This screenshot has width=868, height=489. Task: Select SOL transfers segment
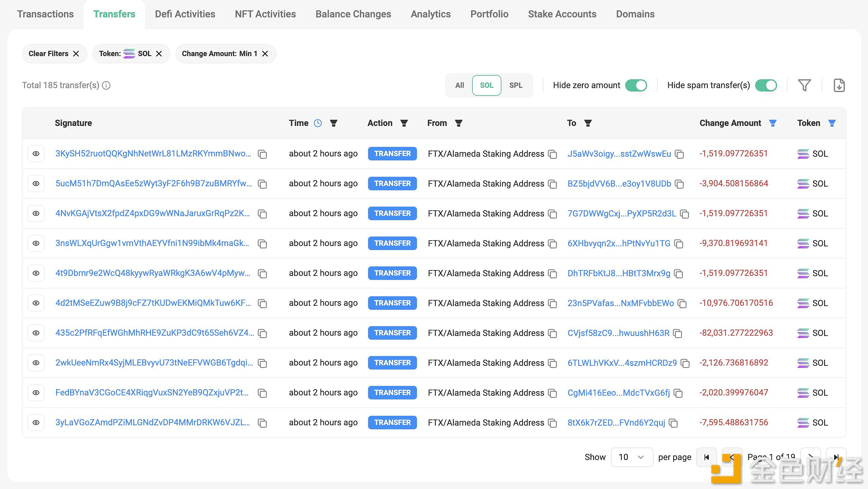[x=486, y=85]
